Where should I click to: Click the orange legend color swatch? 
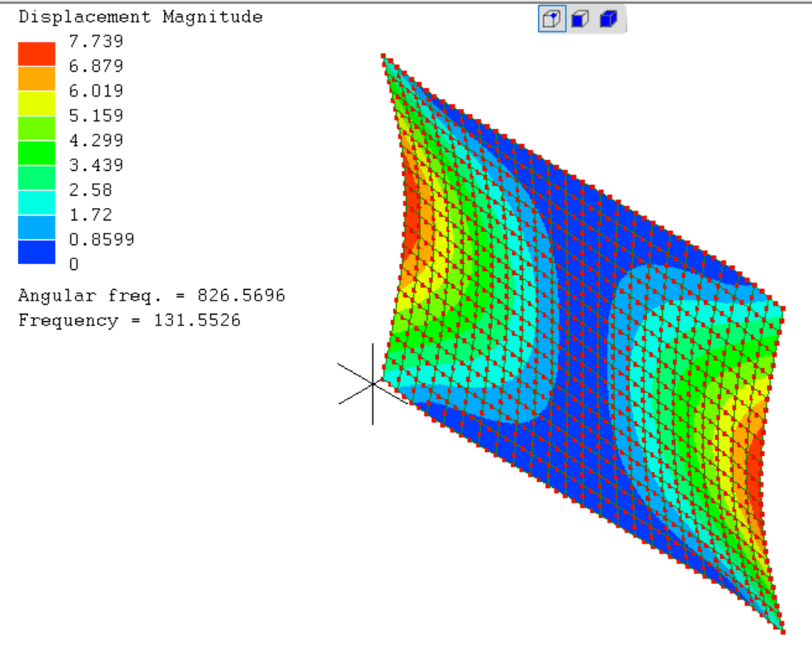pos(37,78)
